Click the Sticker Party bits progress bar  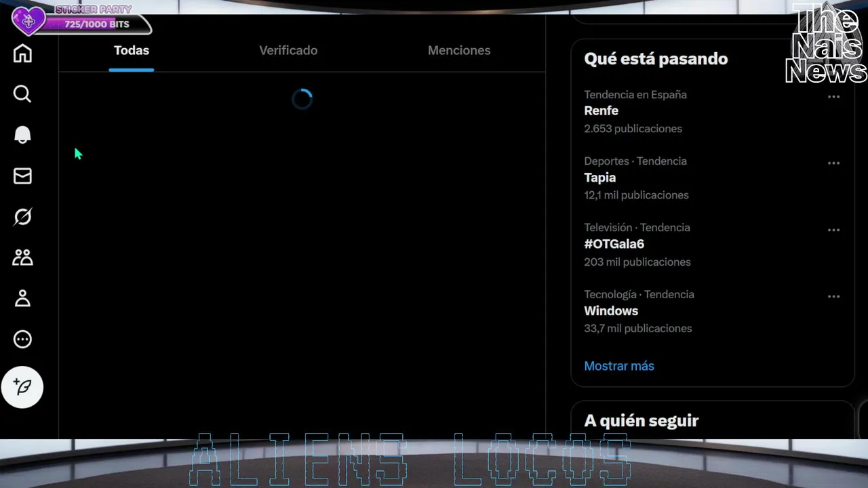pos(97,24)
